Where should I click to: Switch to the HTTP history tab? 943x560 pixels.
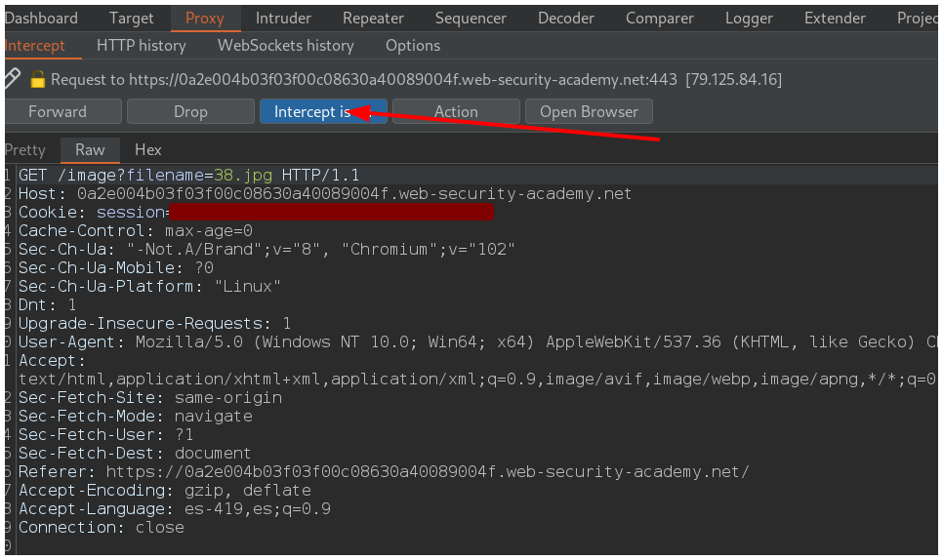coord(142,46)
